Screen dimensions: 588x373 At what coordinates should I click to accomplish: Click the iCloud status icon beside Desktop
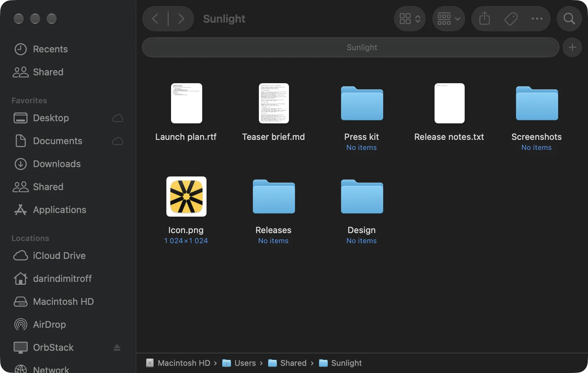click(x=118, y=118)
